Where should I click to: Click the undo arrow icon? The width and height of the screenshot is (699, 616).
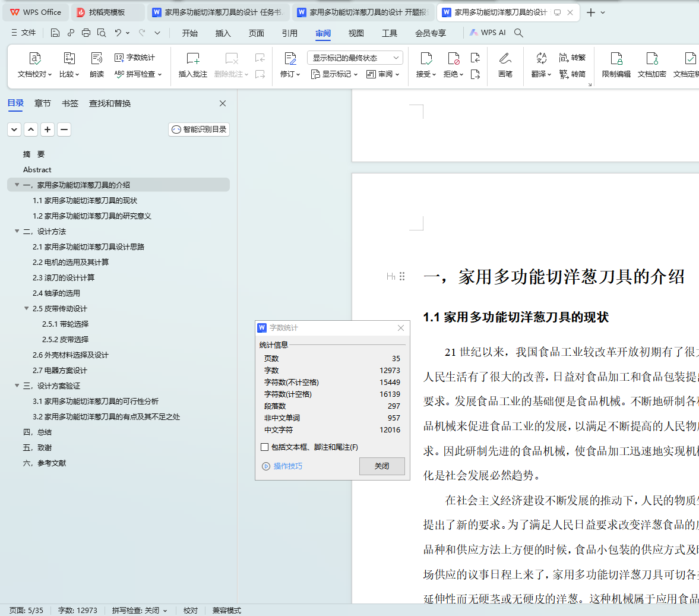coord(118,33)
